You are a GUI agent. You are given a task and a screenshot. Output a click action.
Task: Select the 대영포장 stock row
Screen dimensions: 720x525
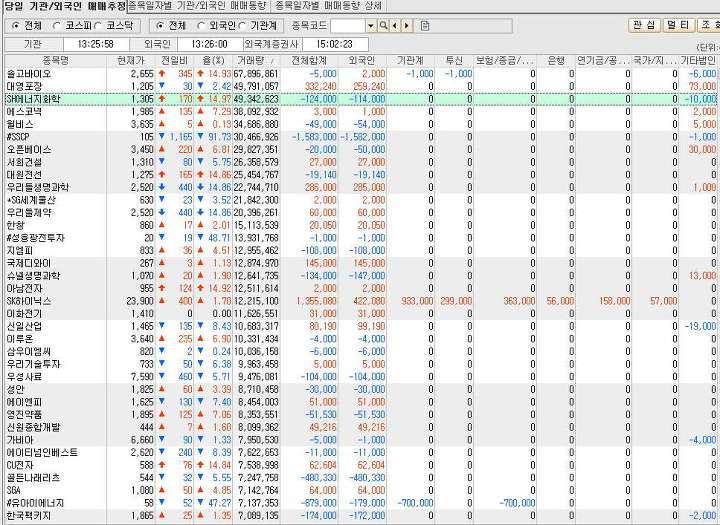361,86
